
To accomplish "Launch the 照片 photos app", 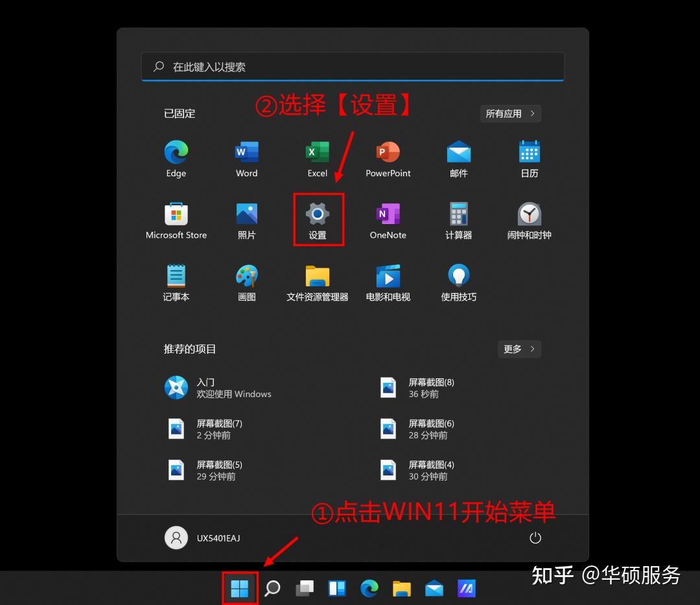I will click(x=246, y=220).
